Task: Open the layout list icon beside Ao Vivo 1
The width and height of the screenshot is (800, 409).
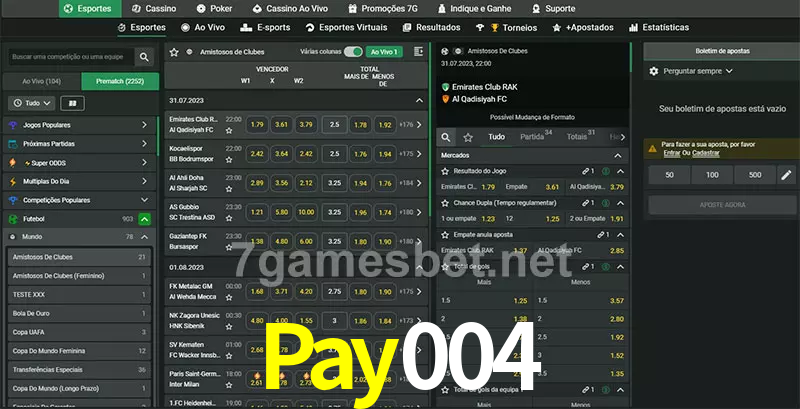Action: (x=418, y=52)
